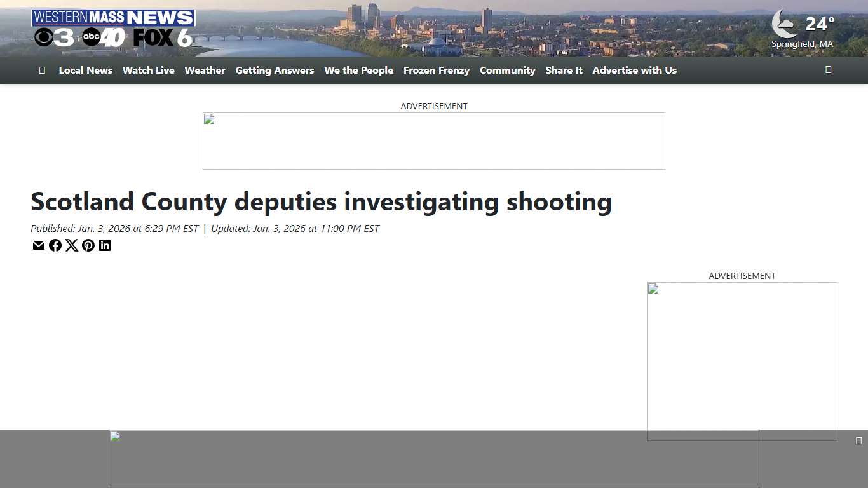Share the article via email
Viewport: 868px width, 488px height.
[x=39, y=245]
